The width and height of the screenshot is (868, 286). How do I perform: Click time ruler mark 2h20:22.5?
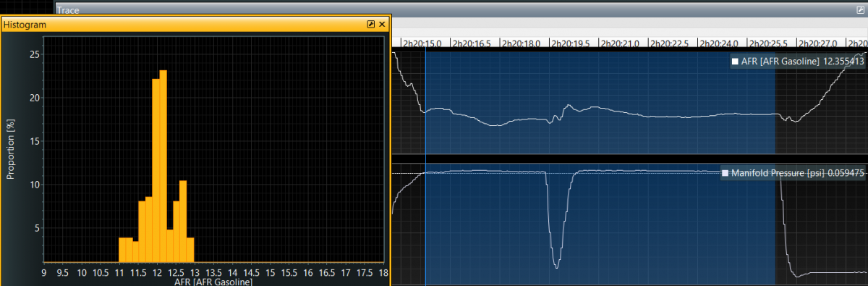pos(670,43)
